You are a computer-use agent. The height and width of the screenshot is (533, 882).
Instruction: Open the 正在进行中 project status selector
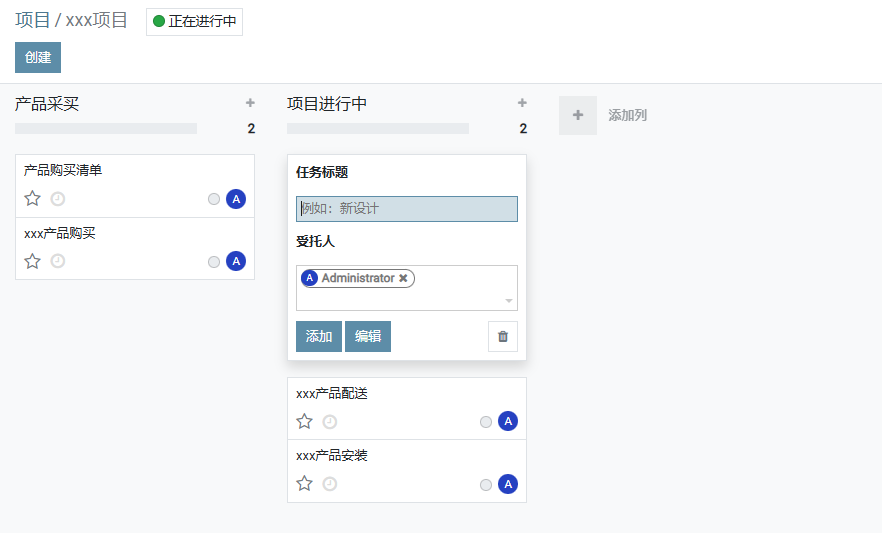[x=195, y=21]
